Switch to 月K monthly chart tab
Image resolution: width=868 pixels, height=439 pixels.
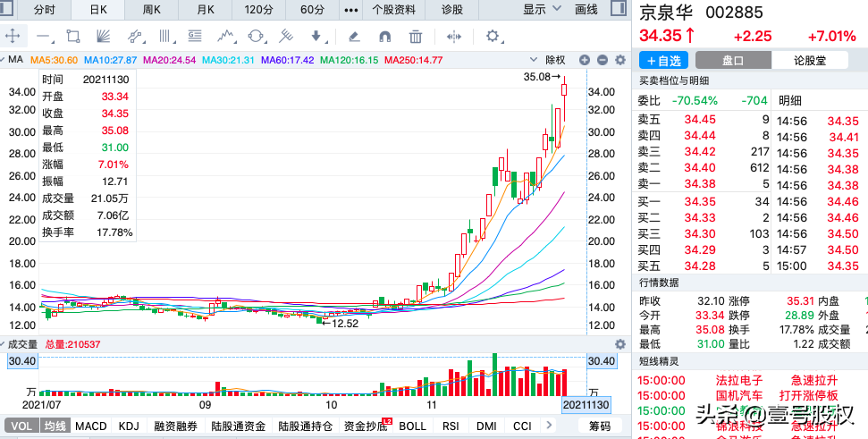point(205,10)
